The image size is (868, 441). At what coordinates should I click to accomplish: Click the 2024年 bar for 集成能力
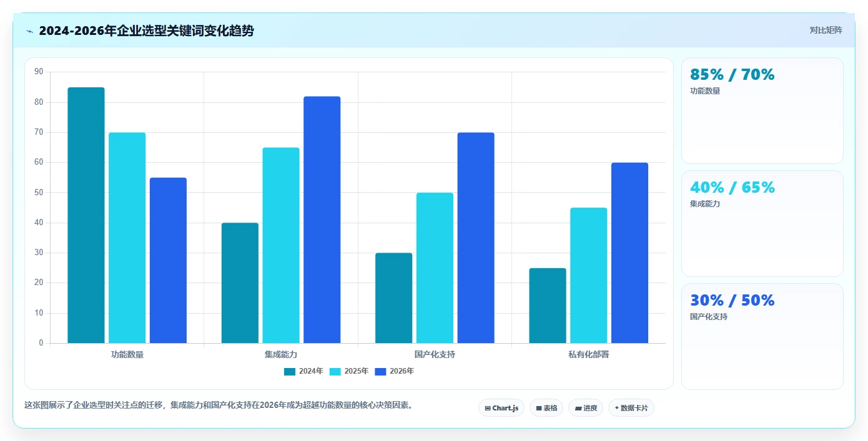point(240,283)
